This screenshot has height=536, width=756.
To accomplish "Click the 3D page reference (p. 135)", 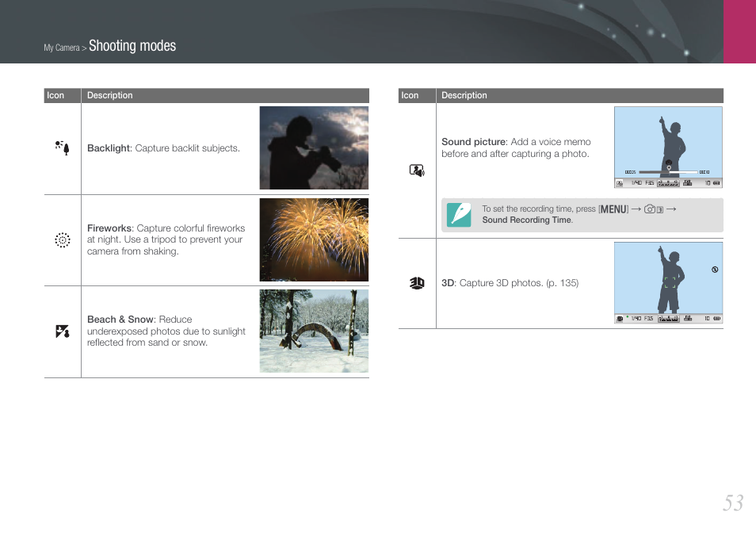I will coord(562,283).
